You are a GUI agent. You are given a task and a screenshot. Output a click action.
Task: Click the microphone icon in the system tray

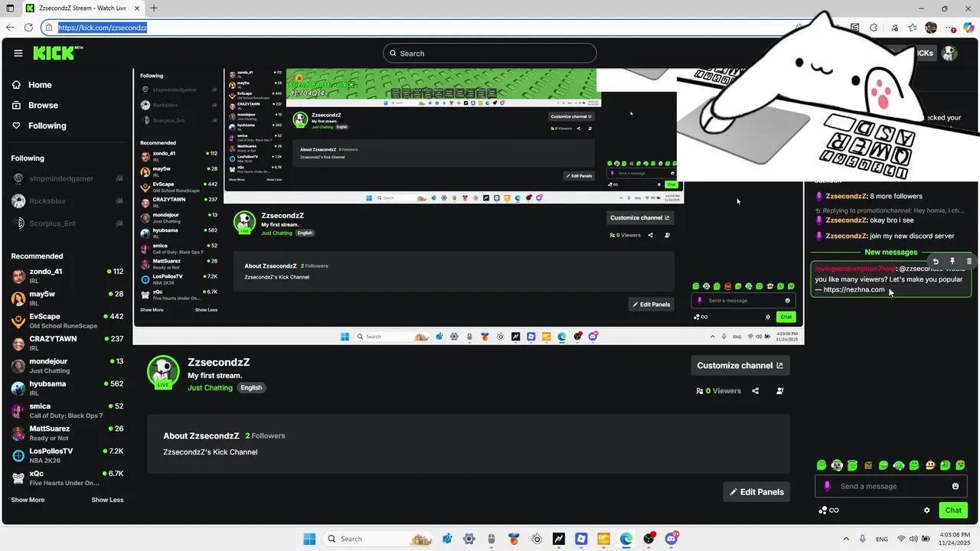(863, 539)
